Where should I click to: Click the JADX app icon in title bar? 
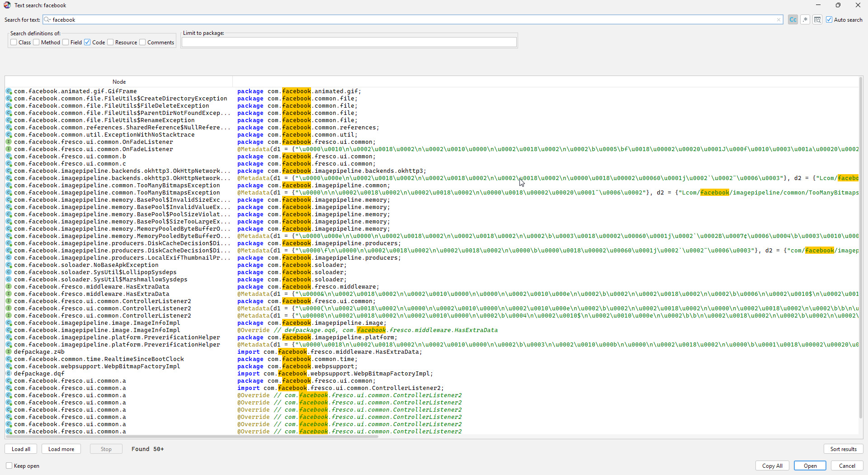(7, 5)
